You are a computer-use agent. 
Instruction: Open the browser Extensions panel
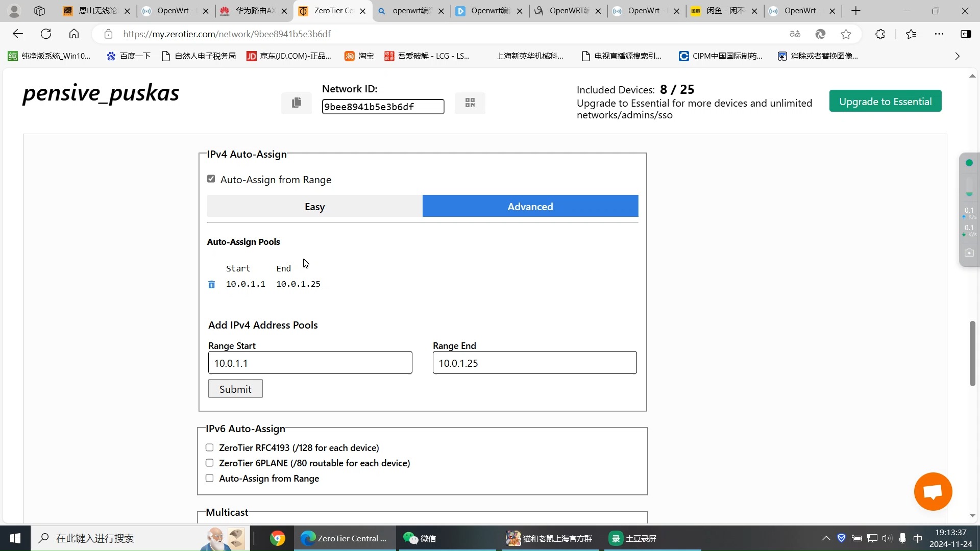click(880, 34)
